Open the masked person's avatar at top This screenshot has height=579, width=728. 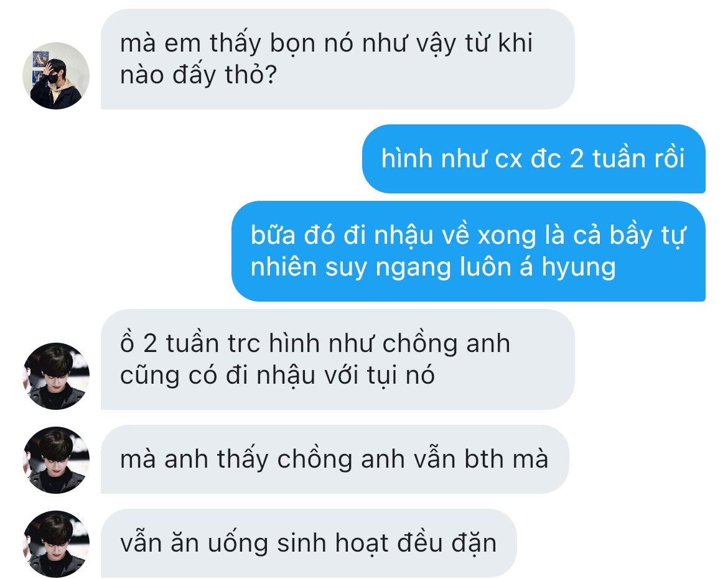[56, 76]
